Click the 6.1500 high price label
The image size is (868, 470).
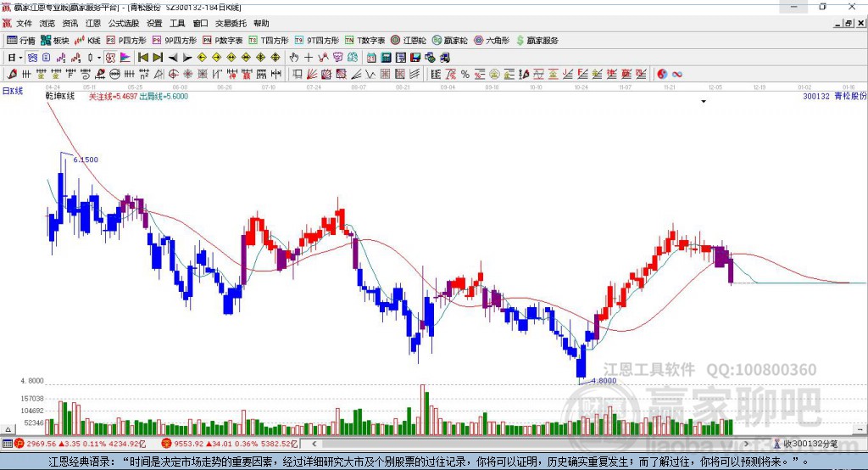point(86,159)
